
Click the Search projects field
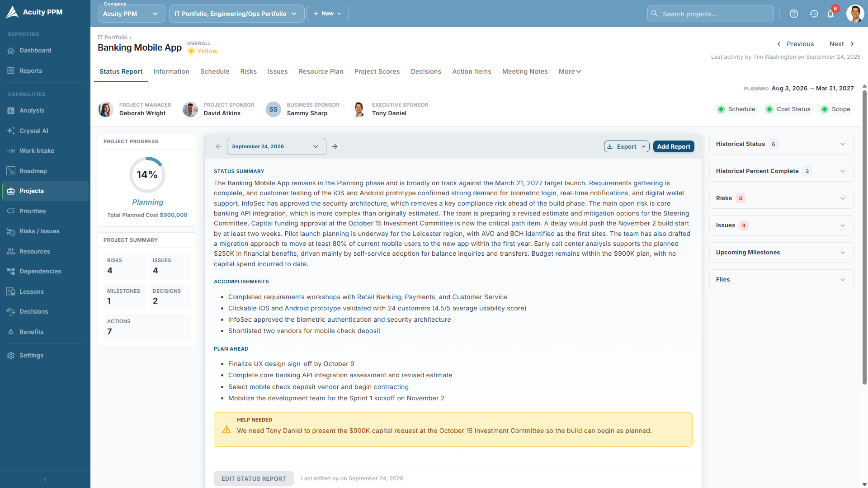point(711,14)
